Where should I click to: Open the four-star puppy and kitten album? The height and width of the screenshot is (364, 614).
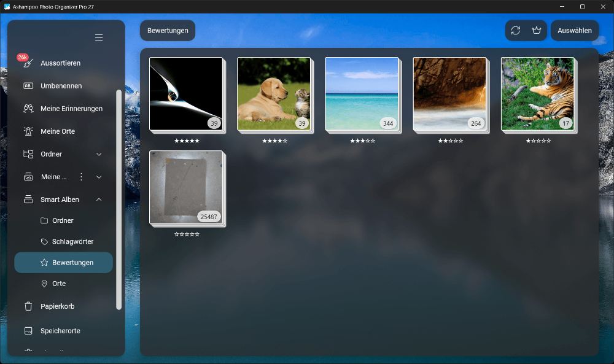[x=275, y=95]
